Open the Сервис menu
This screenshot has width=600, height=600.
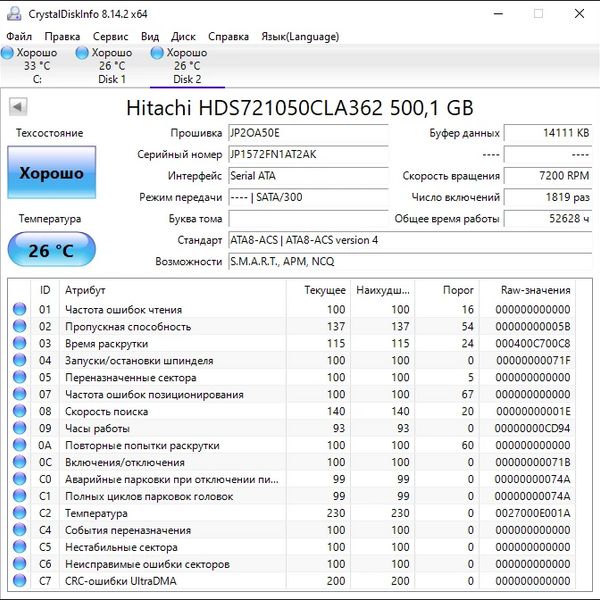tap(111, 36)
